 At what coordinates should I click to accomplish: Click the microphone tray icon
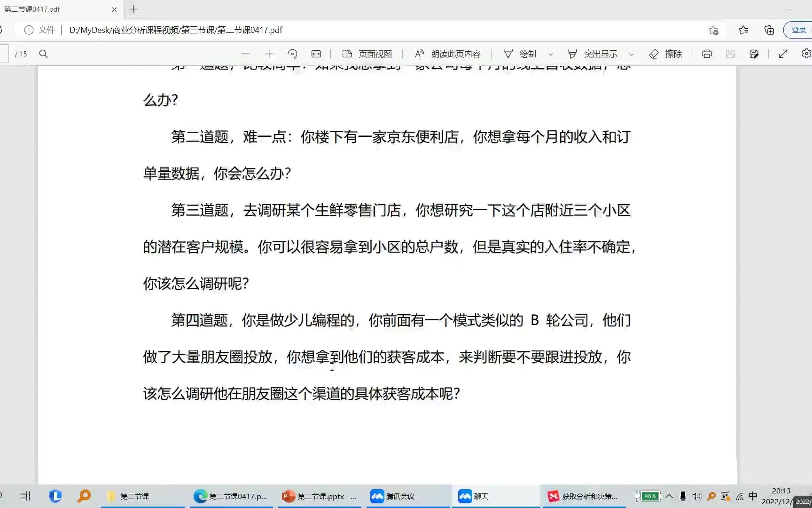point(683,496)
